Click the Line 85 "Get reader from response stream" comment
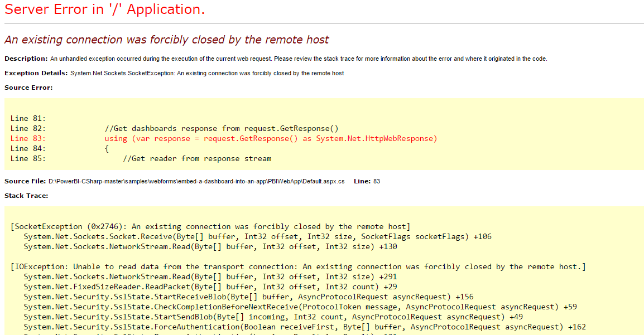Viewport: 644px width, 335px height. [x=197, y=159]
